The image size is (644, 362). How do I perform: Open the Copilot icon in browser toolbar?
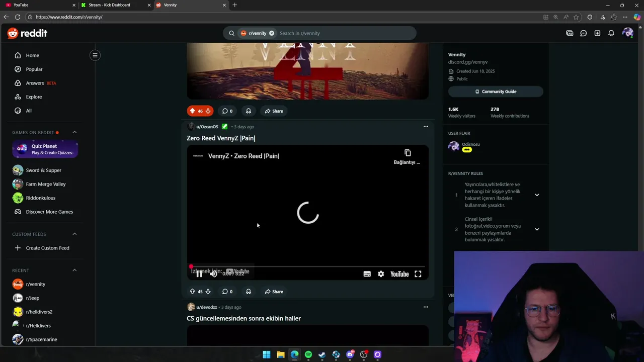(637, 17)
